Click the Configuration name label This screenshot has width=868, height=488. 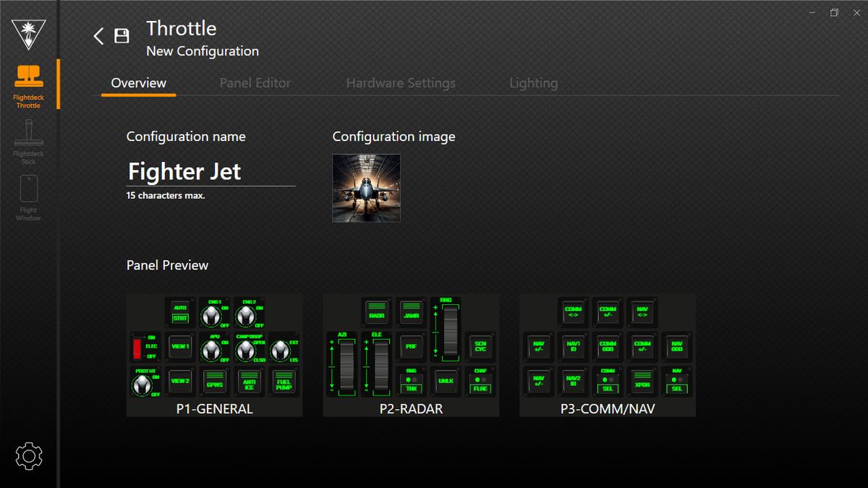click(x=186, y=137)
